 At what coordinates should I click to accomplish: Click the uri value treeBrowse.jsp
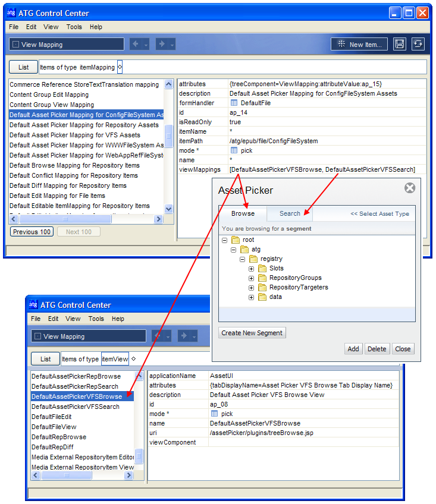coord(262,433)
